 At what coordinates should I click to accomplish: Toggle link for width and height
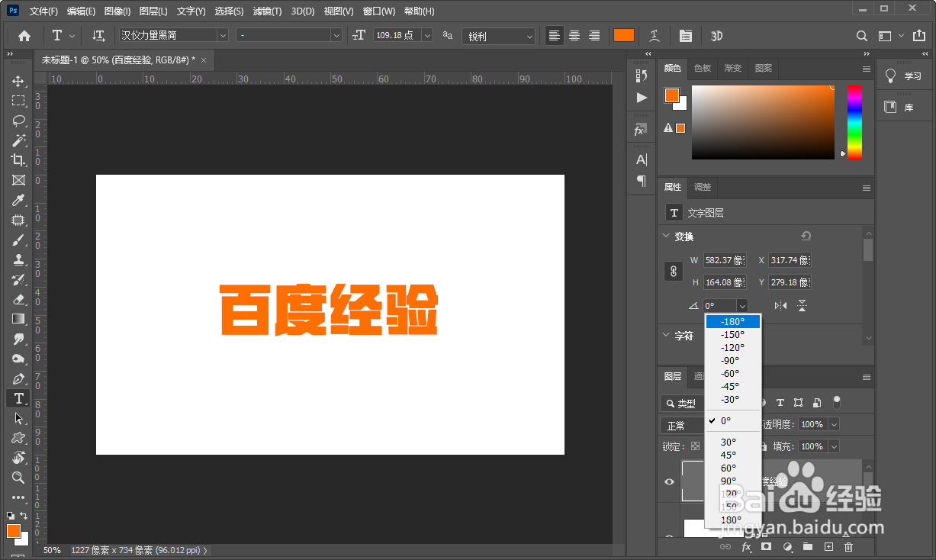click(674, 271)
